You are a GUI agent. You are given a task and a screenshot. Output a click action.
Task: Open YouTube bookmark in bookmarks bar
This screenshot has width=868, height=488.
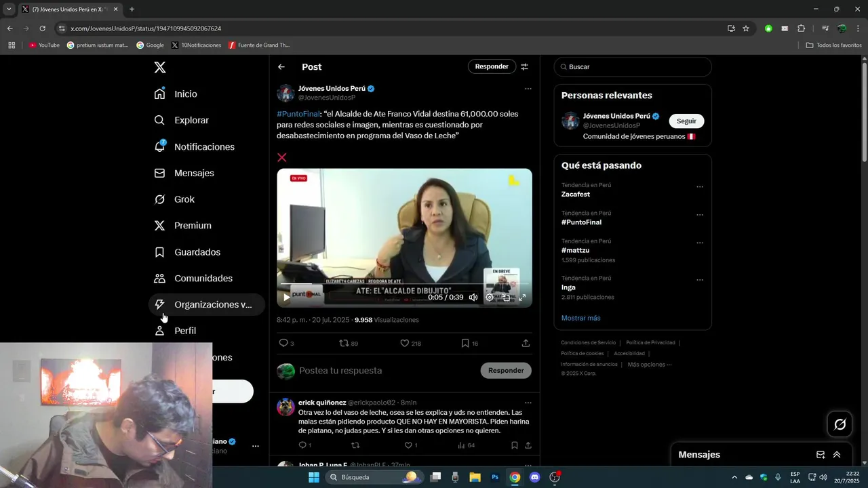pyautogui.click(x=45, y=45)
